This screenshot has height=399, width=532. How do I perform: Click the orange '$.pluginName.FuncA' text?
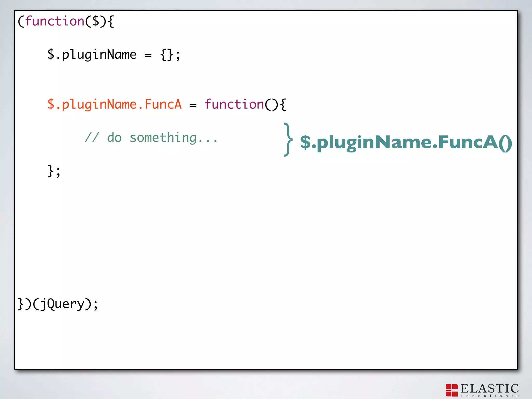point(114,105)
